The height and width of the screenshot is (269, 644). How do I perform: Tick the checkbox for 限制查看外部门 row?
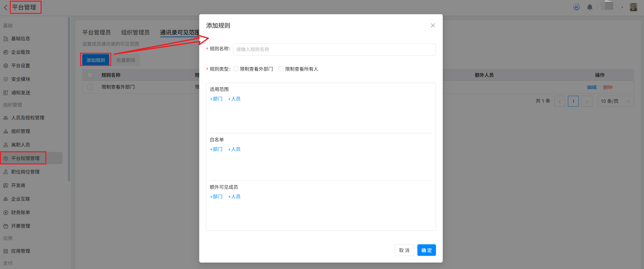[x=90, y=87]
